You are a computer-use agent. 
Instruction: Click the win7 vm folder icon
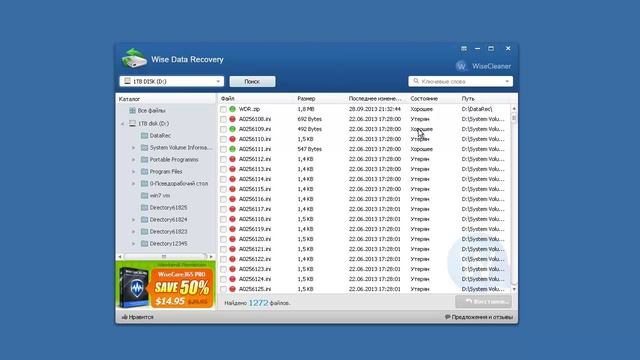pos(144,196)
